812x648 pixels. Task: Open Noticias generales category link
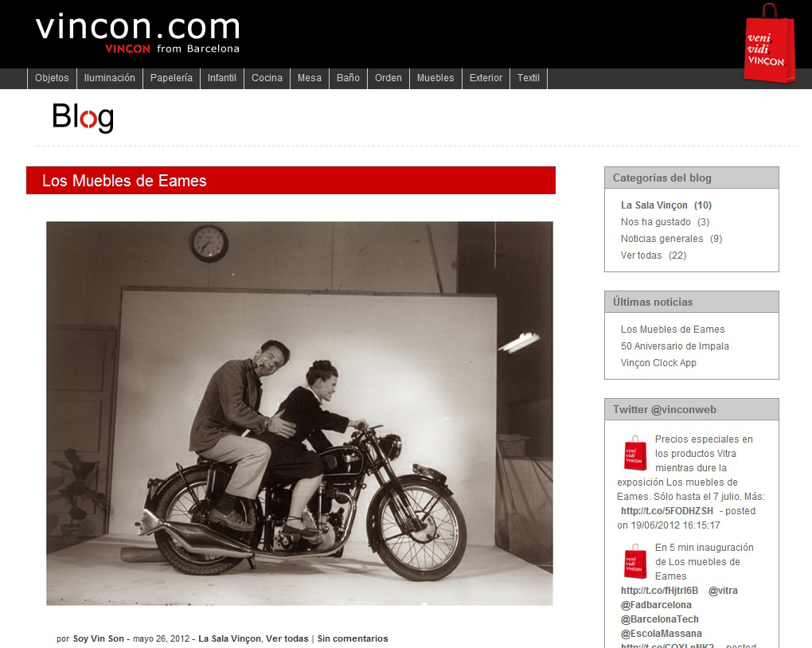(x=662, y=239)
